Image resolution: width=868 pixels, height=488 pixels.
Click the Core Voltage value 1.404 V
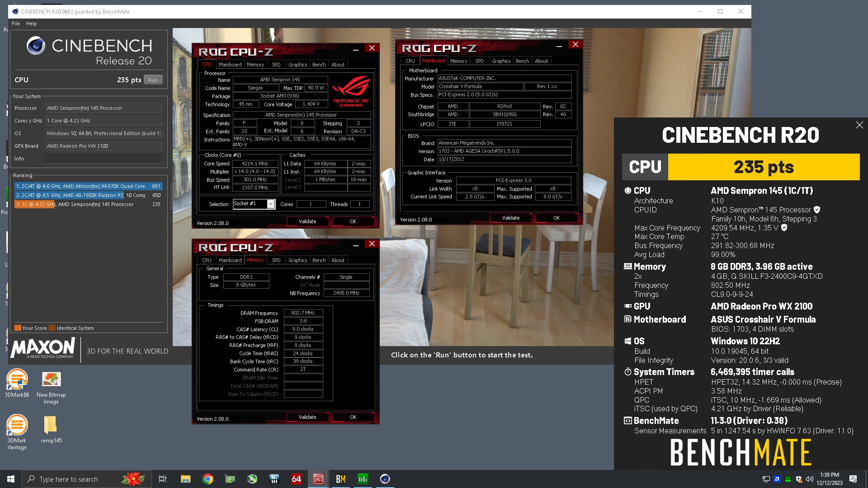click(x=311, y=104)
